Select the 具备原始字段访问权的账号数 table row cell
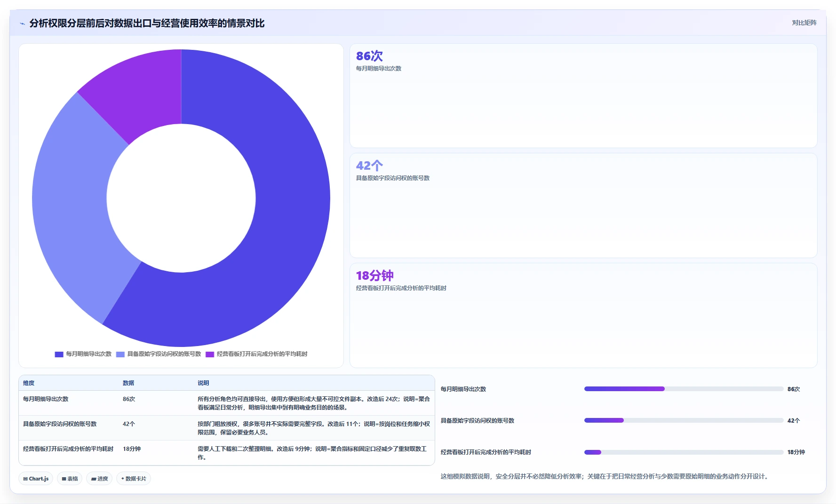Image resolution: width=836 pixels, height=504 pixels. coord(60,424)
